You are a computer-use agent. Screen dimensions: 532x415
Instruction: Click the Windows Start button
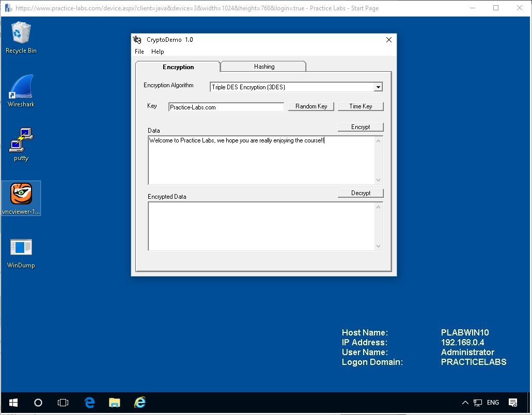[13, 403]
